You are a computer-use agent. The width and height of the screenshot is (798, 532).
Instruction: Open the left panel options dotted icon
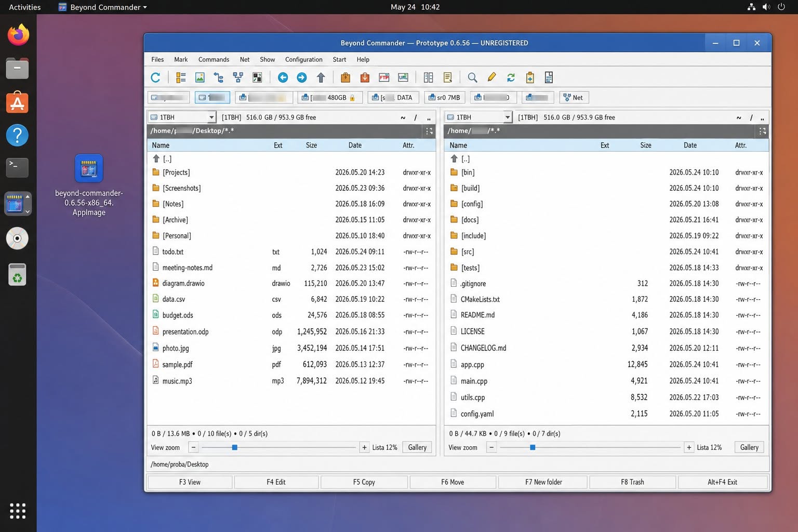pos(429,131)
